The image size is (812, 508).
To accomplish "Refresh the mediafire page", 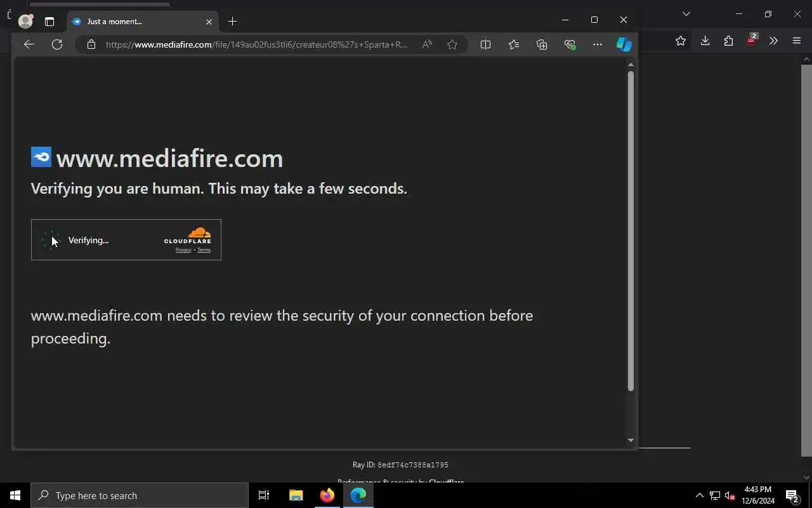I will [57, 44].
